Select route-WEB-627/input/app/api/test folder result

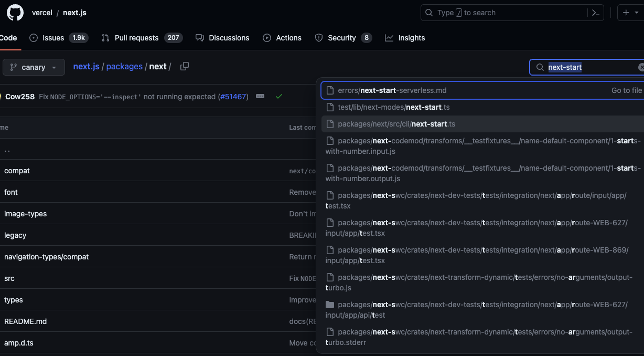click(482, 310)
